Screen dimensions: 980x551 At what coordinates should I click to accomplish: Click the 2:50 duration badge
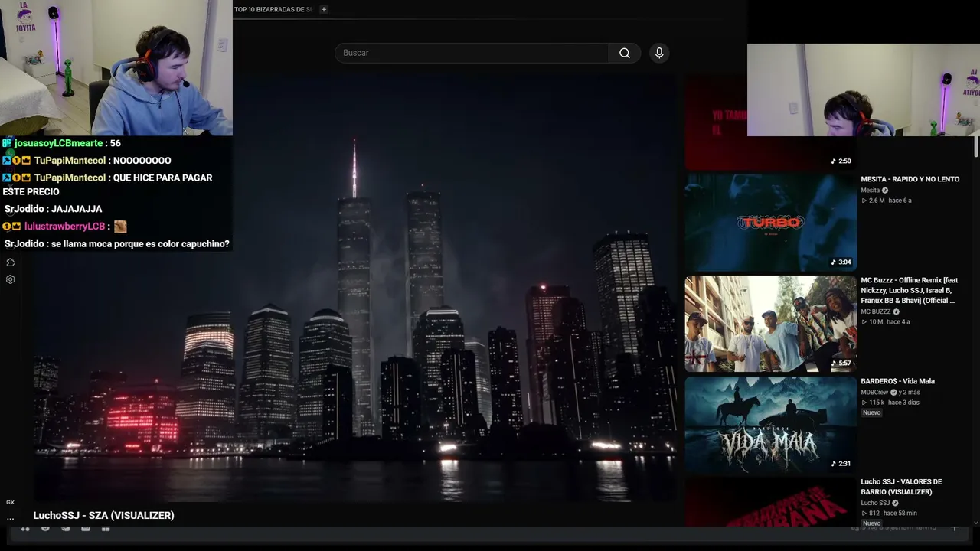coord(841,161)
